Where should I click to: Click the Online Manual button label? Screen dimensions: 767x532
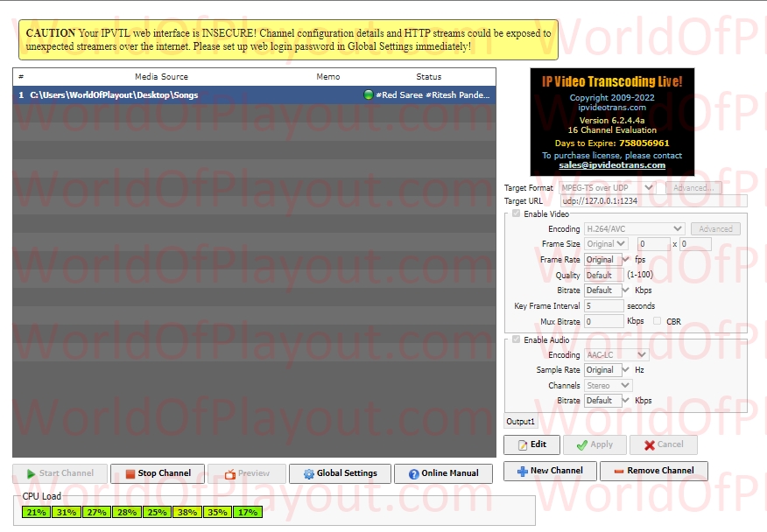point(450,473)
